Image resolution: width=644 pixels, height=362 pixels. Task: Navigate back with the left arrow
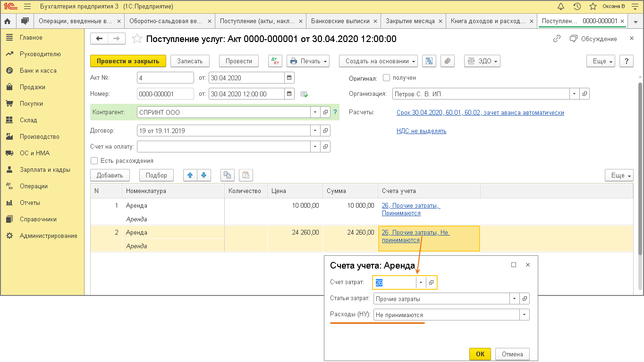coord(99,39)
